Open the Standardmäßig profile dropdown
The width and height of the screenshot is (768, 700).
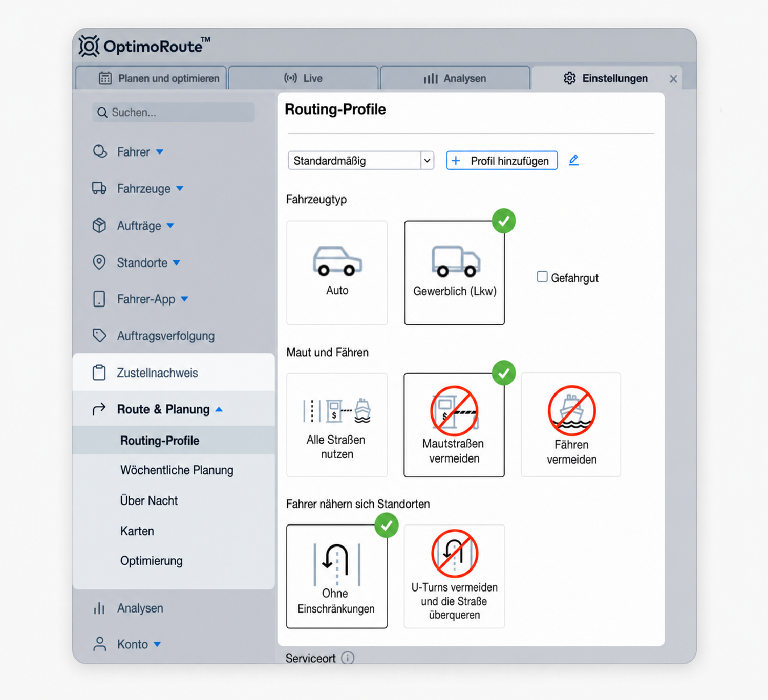pos(361,161)
